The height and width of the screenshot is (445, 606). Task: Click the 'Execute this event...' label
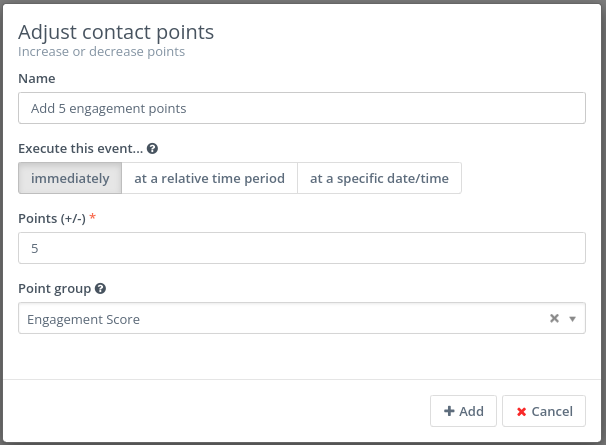click(x=80, y=148)
